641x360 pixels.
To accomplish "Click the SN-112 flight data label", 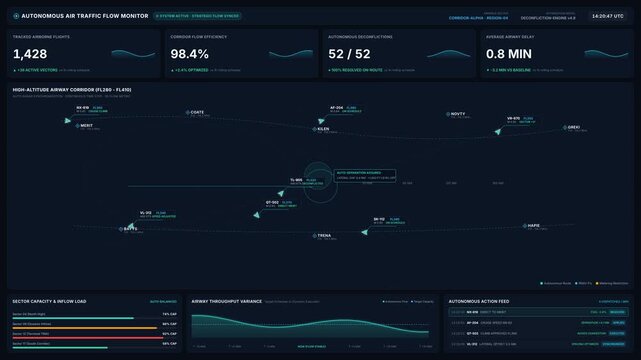I will (x=389, y=221).
